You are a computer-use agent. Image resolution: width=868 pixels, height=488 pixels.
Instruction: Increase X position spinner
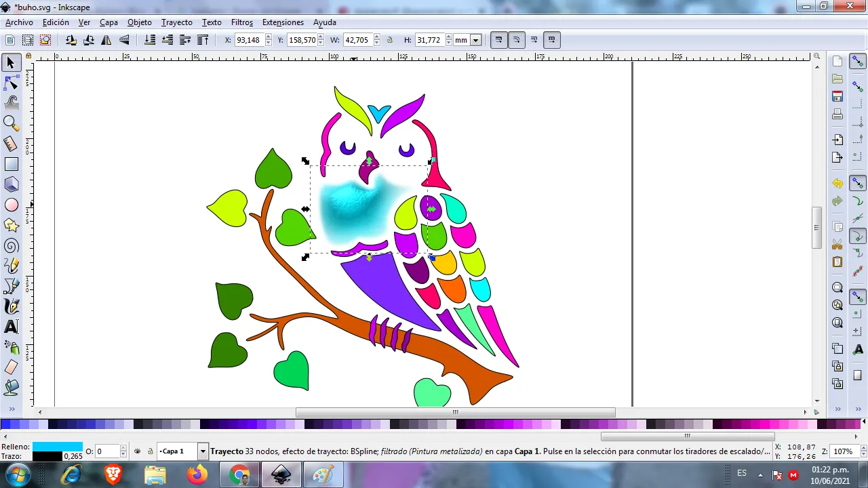269,37
